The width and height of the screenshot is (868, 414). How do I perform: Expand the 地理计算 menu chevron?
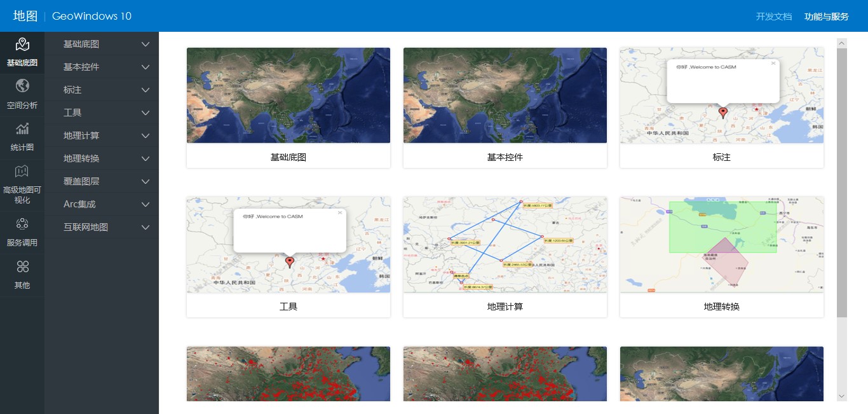pyautogui.click(x=146, y=136)
